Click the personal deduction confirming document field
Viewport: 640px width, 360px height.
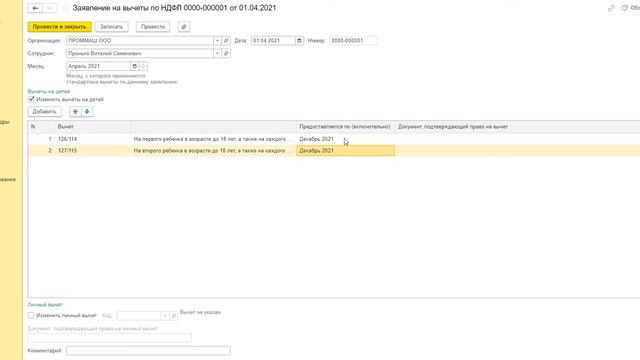[x=109, y=338]
